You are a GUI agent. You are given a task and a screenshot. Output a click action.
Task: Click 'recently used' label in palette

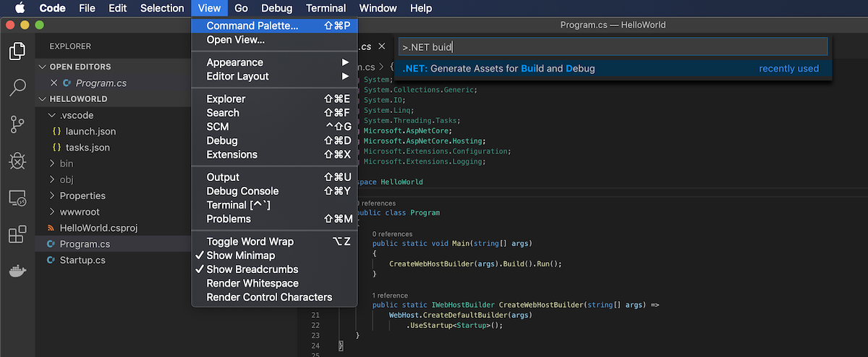pyautogui.click(x=789, y=69)
